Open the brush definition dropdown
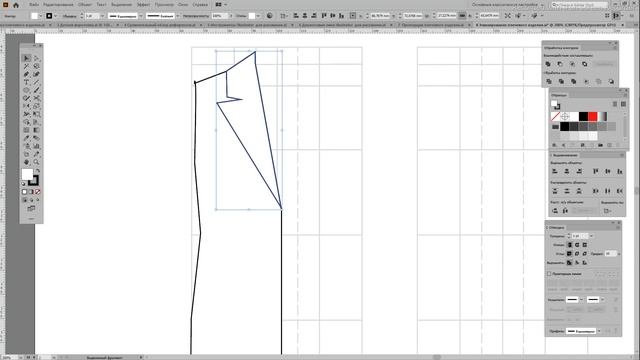The width and height of the screenshot is (640, 360). [178, 16]
